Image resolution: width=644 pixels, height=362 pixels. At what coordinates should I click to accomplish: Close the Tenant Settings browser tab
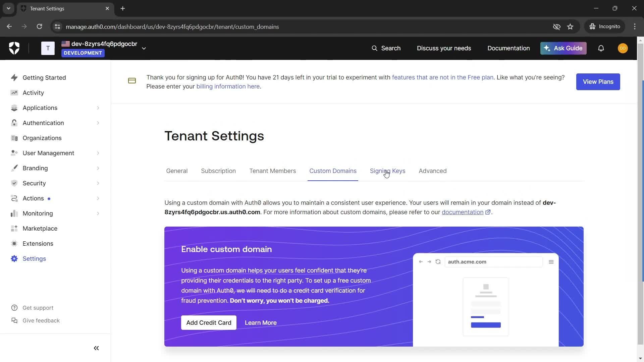(x=107, y=8)
